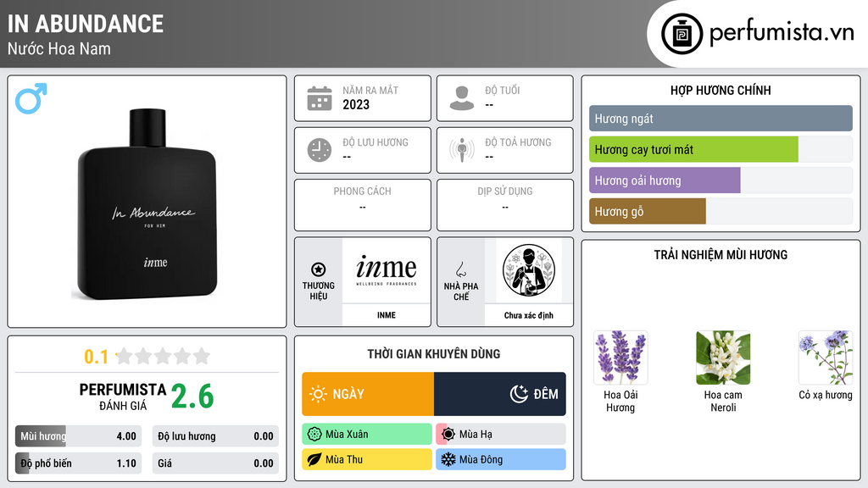Click the Phong cách box
Viewport: 868px width, 488px height.
[x=363, y=205]
